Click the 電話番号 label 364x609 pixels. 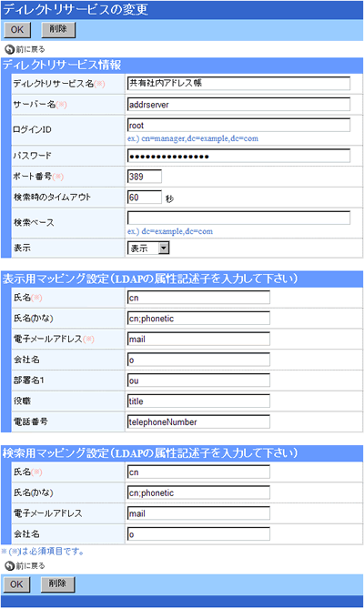31,421
